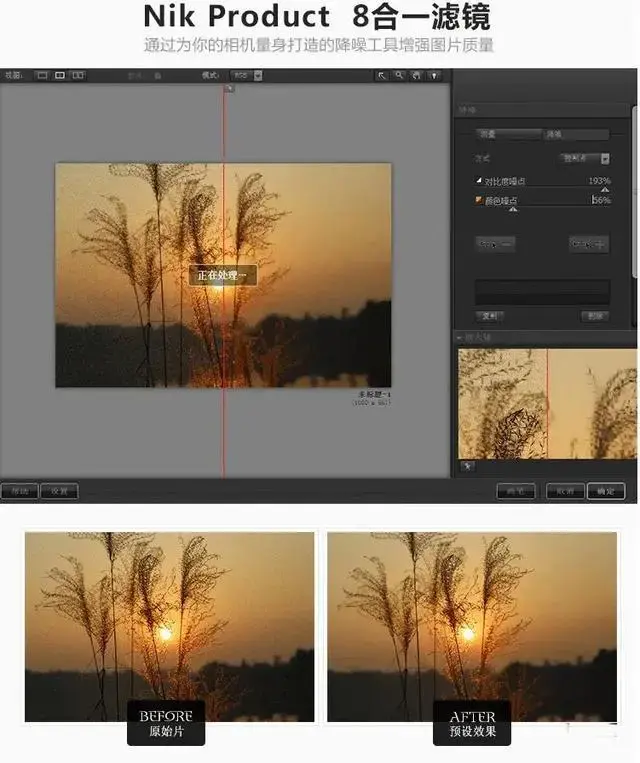Viewport: 640px width, 763px height.
Task: Adjust the 对比度噪点 slider handle
Action: pyautogui.click(x=605, y=190)
